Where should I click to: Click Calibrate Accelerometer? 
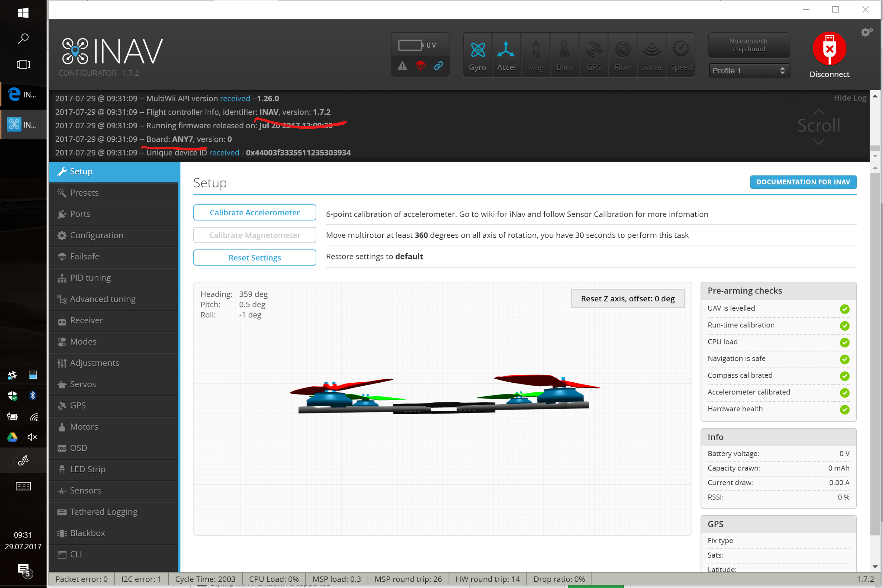tap(254, 212)
